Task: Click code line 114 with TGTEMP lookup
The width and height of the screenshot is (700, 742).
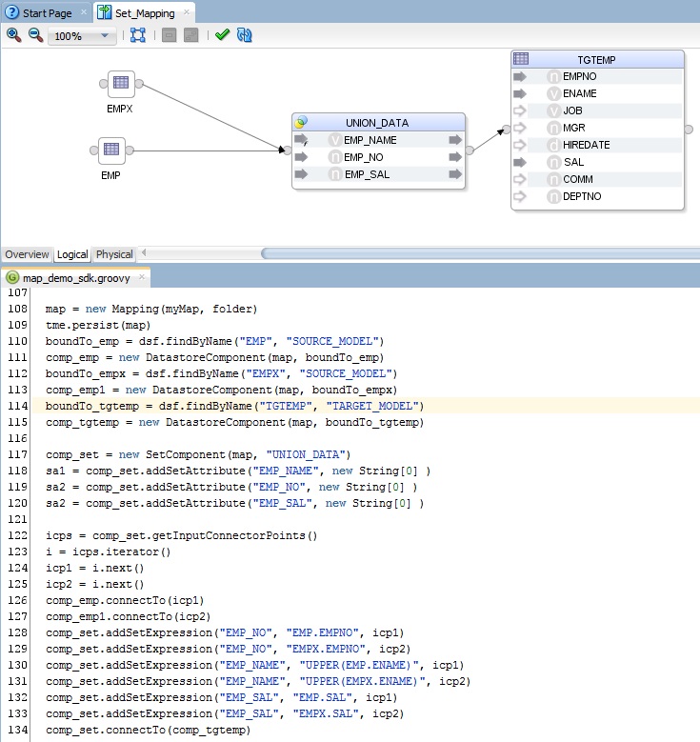Action: pyautogui.click(x=234, y=406)
